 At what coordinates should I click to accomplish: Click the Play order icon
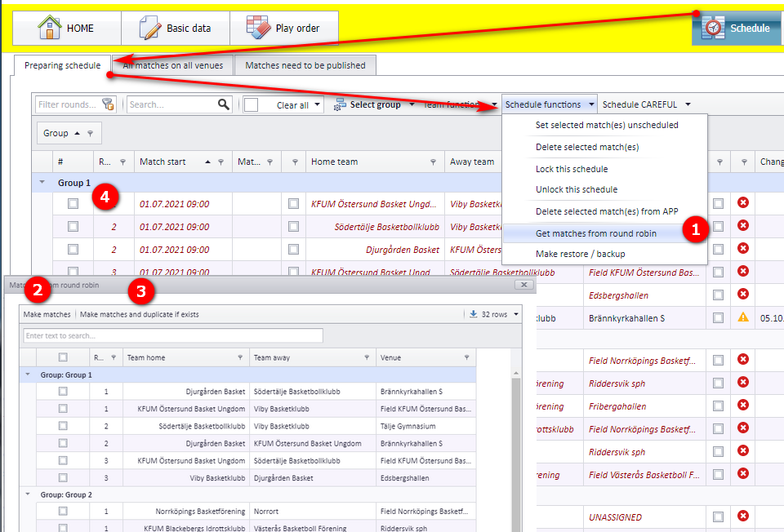coord(258,27)
